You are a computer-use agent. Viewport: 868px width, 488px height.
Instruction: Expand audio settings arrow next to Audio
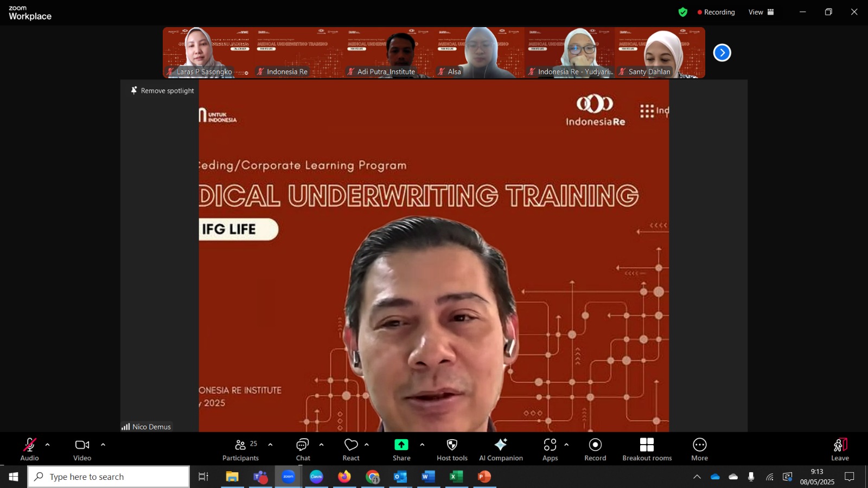click(x=47, y=445)
